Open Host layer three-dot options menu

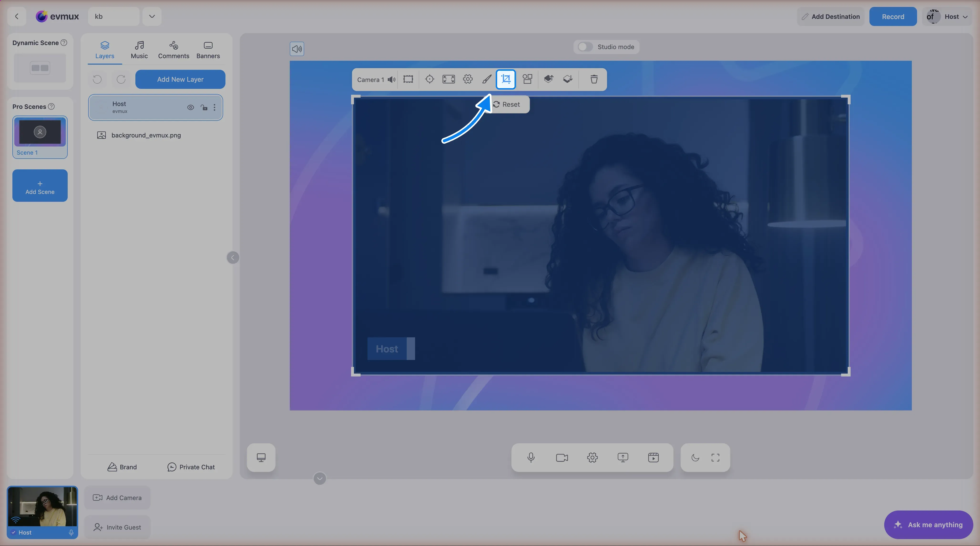point(214,108)
